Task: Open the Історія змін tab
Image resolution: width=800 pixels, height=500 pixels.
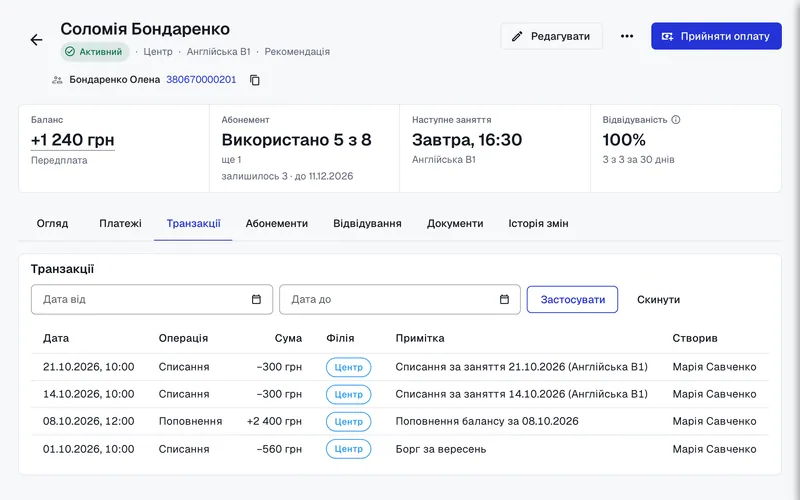Action: pyautogui.click(x=538, y=223)
